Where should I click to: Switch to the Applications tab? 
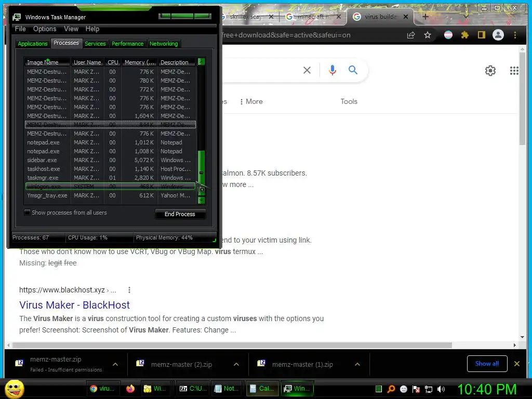coord(33,44)
